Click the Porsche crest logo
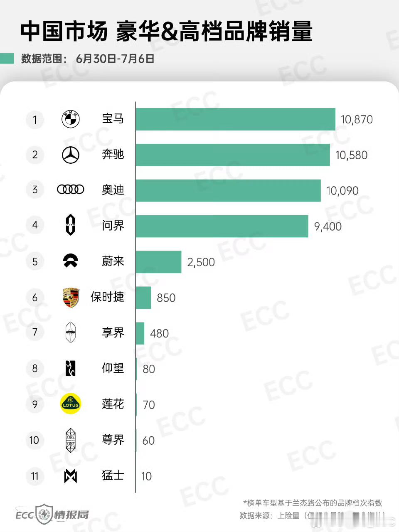 point(71,297)
